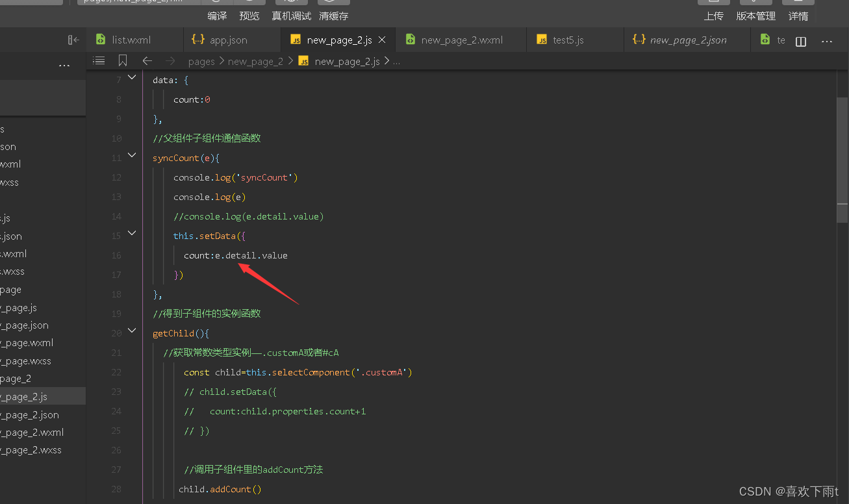Screen dimensions: 849x504
Task: Collapse the setData block at line 15
Action: [132, 233]
